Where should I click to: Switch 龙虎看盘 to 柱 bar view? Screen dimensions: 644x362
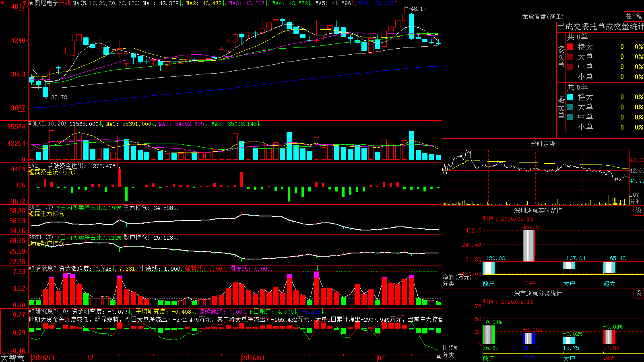pyautogui.click(x=629, y=16)
